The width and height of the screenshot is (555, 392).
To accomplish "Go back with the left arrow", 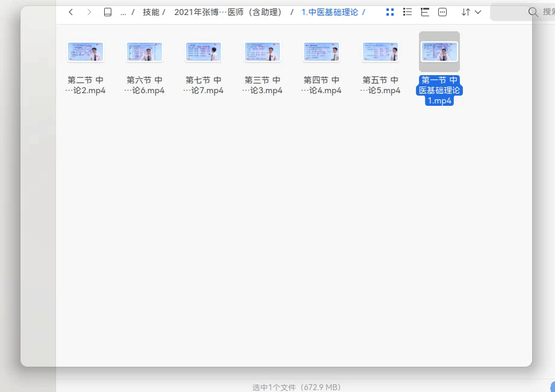I will click(71, 13).
